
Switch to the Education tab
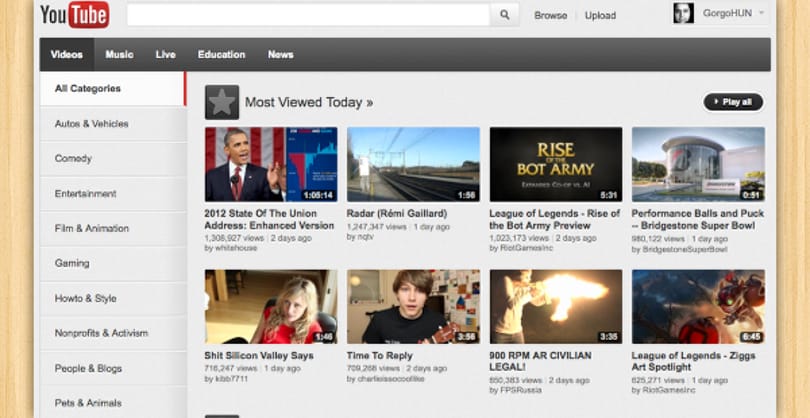[221, 54]
